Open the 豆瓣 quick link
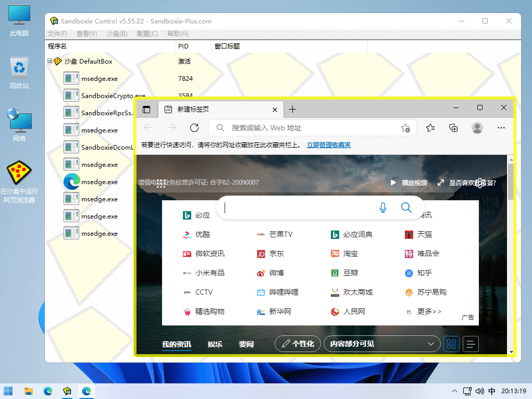The image size is (532, 399). pyautogui.click(x=344, y=273)
